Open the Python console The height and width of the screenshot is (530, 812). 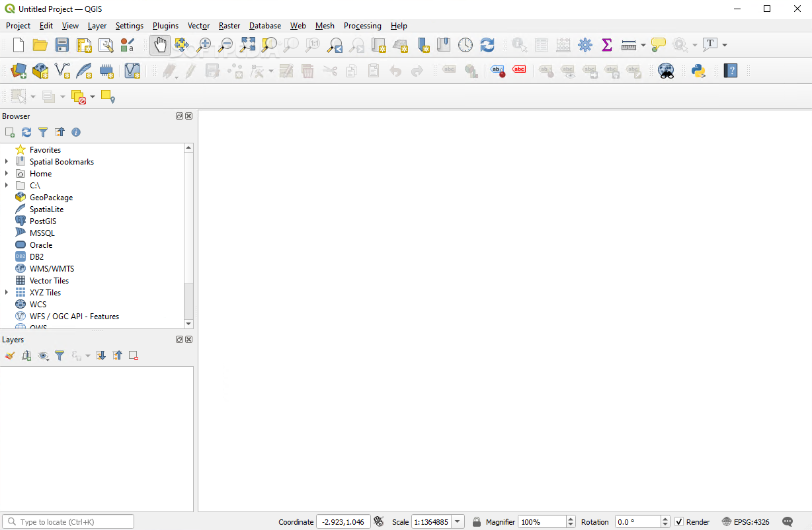tap(698, 70)
